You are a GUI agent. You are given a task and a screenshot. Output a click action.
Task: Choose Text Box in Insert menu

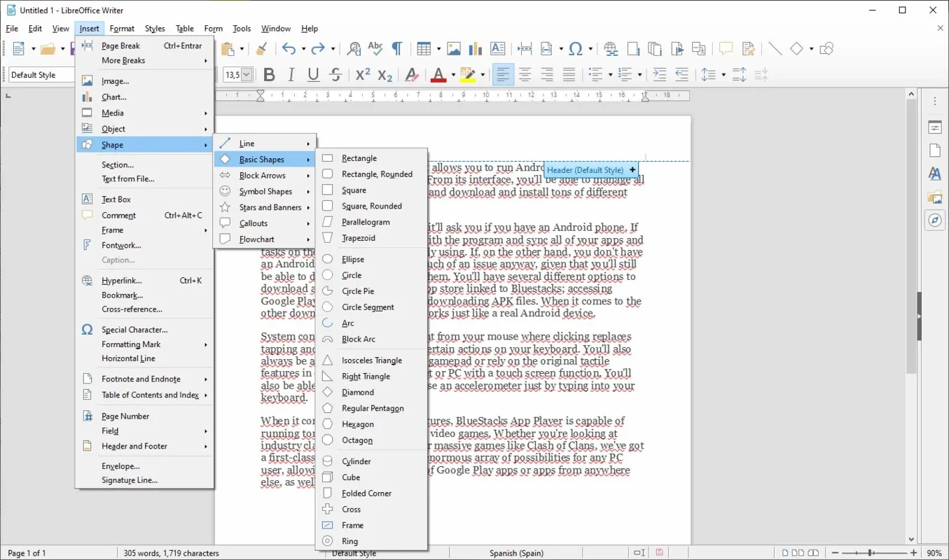point(116,199)
